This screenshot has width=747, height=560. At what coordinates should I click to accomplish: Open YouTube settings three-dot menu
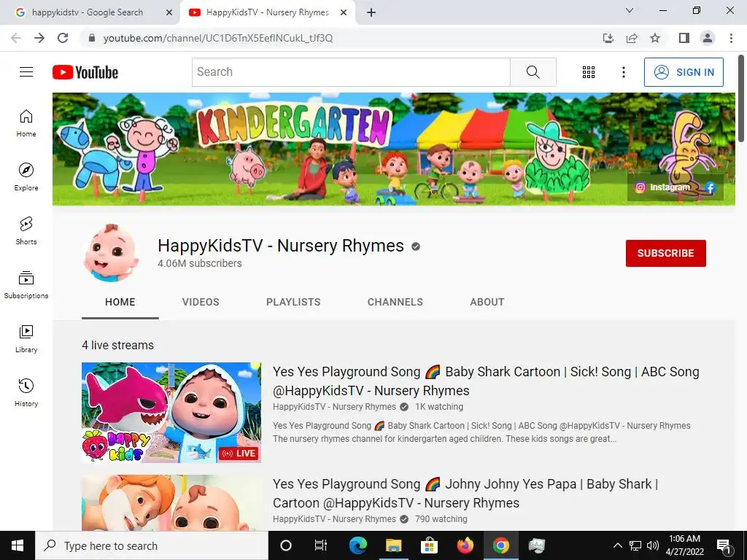click(x=623, y=72)
